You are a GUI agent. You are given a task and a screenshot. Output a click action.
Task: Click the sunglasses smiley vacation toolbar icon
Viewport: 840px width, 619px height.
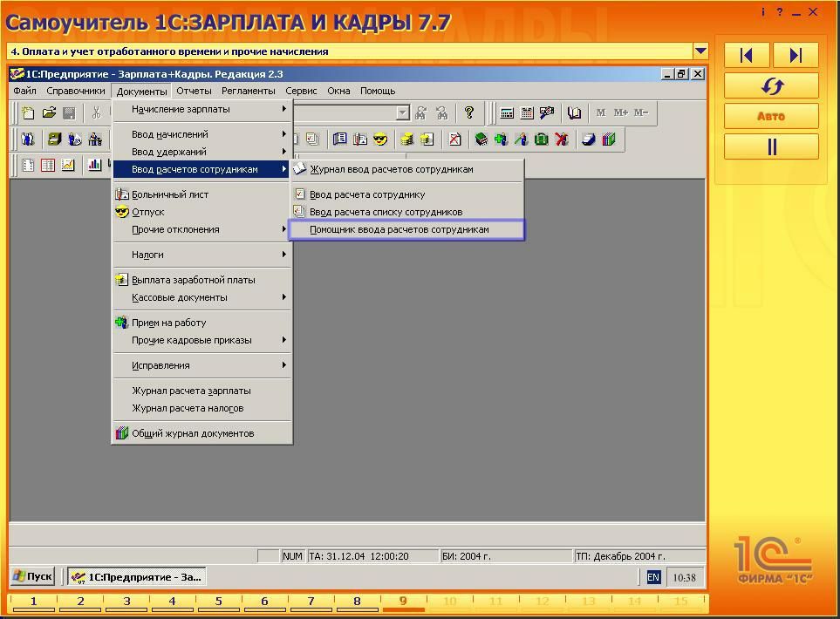tap(380, 139)
